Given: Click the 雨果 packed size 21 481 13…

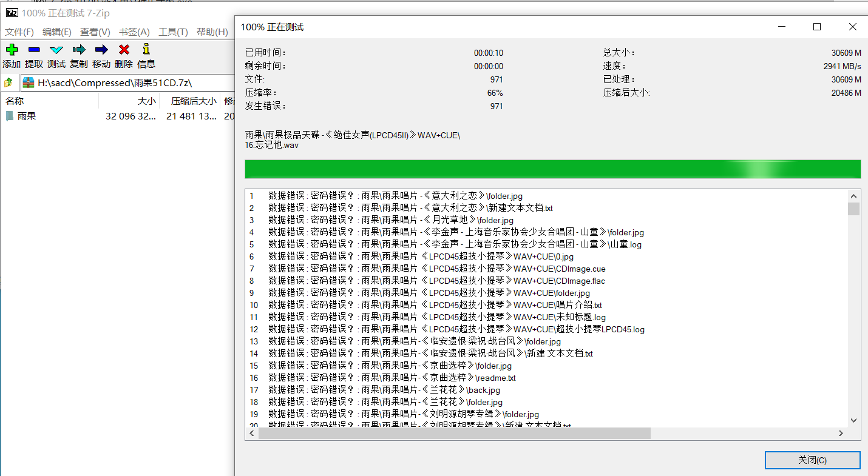Looking at the screenshot, I should pyautogui.click(x=192, y=116).
